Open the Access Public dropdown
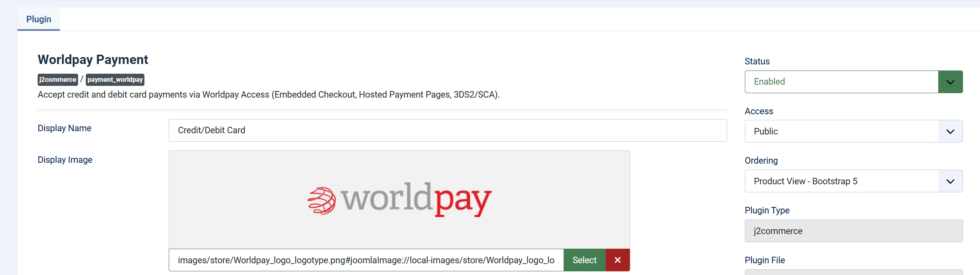This screenshot has width=980, height=275. click(x=853, y=131)
